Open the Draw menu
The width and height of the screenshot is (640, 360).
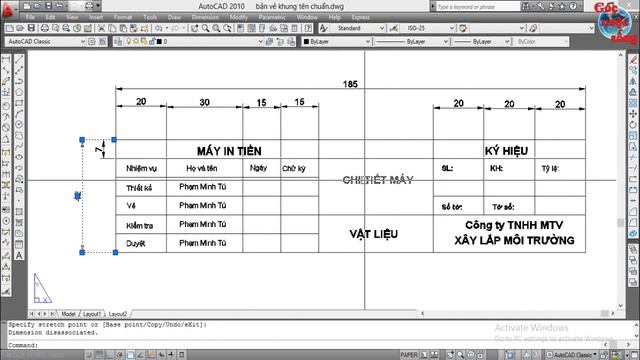[174, 18]
